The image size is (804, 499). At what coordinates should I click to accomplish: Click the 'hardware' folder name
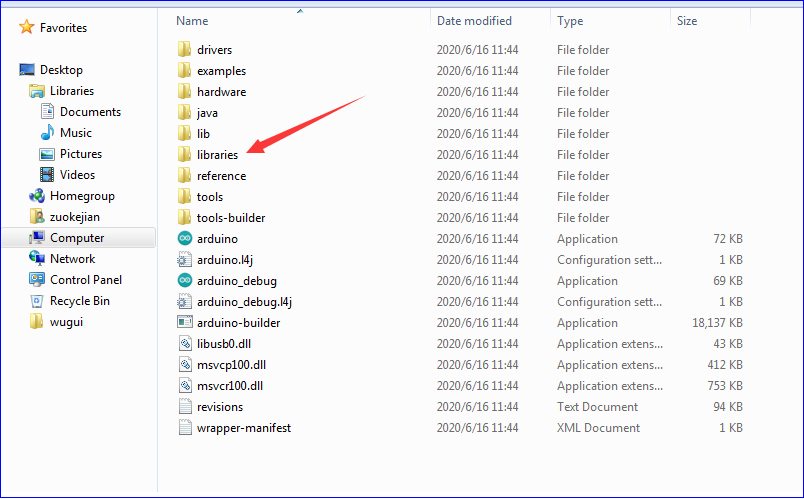click(x=221, y=92)
